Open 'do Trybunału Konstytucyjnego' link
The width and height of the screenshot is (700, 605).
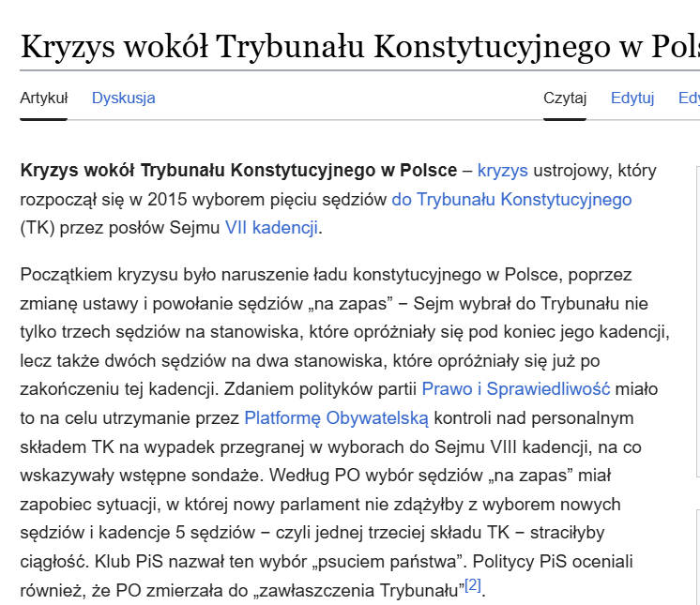point(511,200)
